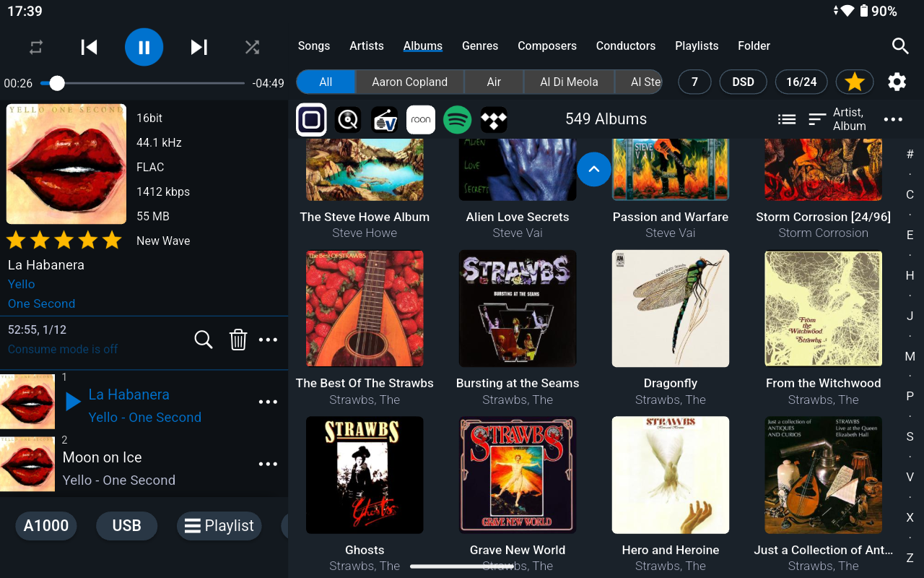Select the vTuner radio source icon
The image size is (924, 578).
tap(385, 120)
